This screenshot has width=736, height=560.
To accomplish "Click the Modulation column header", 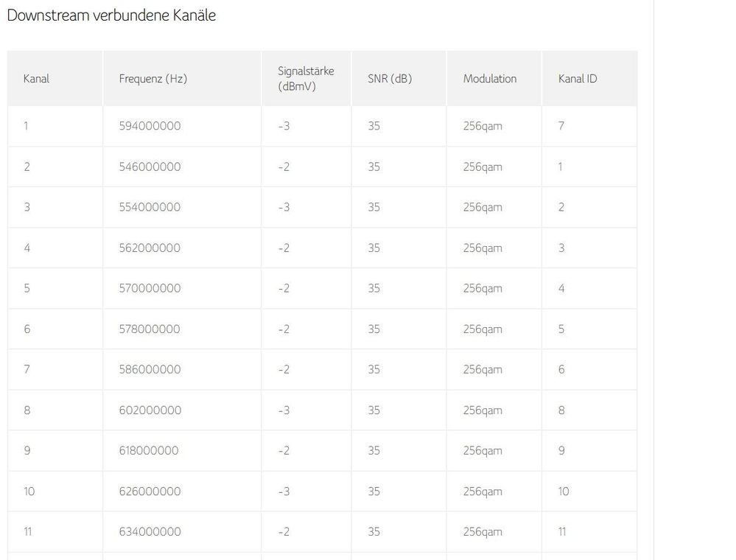I will (490, 79).
